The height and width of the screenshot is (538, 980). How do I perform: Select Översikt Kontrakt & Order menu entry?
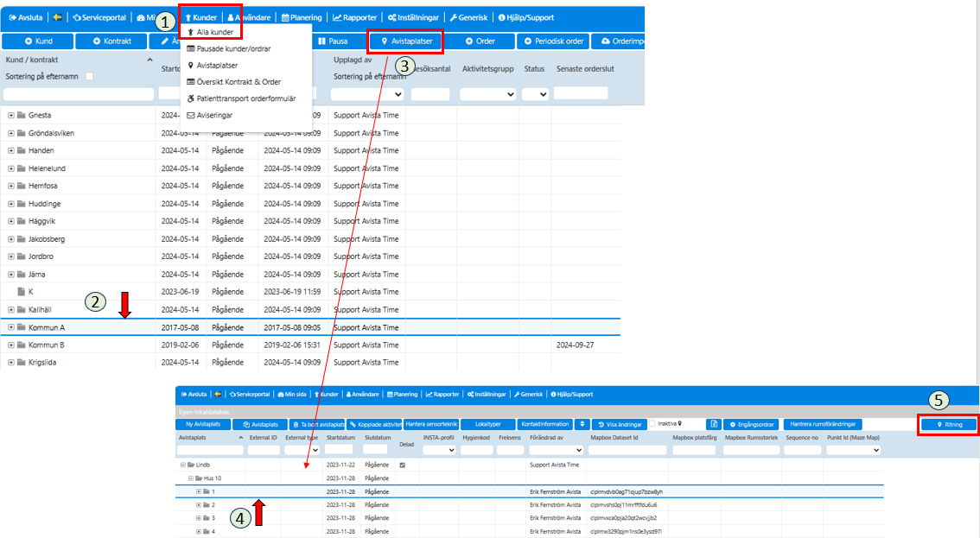[x=233, y=82]
